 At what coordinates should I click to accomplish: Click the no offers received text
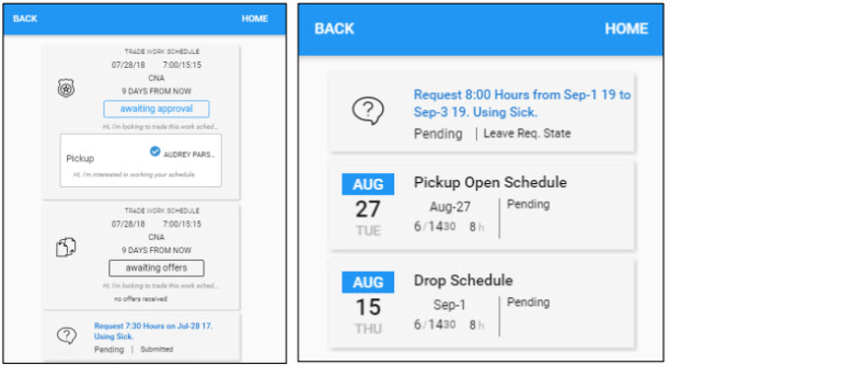click(141, 299)
